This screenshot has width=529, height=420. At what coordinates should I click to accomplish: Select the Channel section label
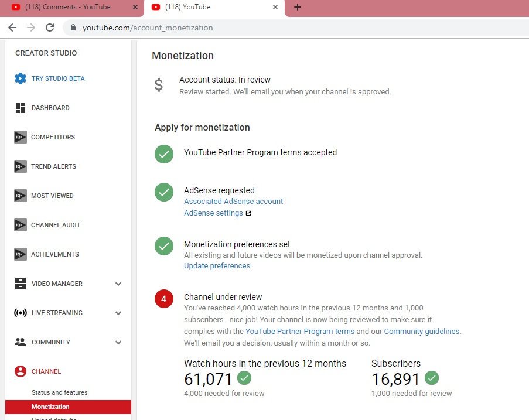46,371
